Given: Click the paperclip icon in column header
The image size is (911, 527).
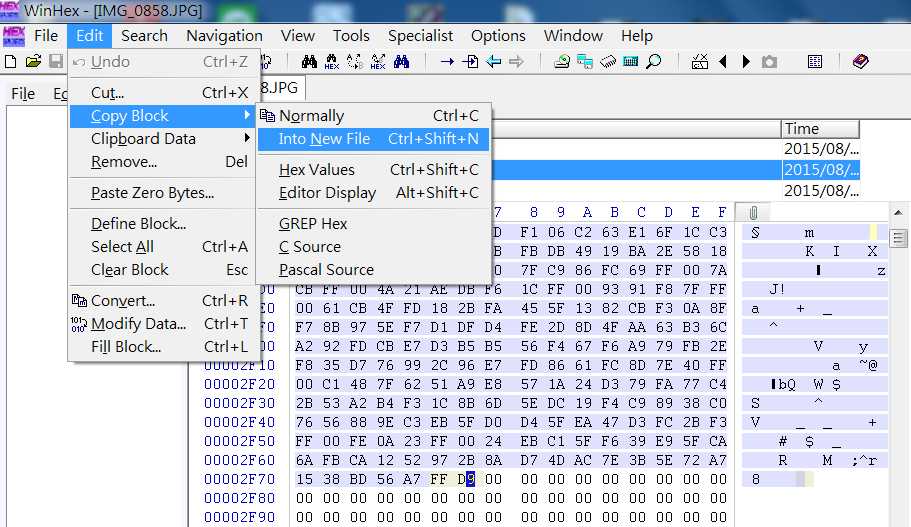Looking at the screenshot, I should tap(753, 212).
